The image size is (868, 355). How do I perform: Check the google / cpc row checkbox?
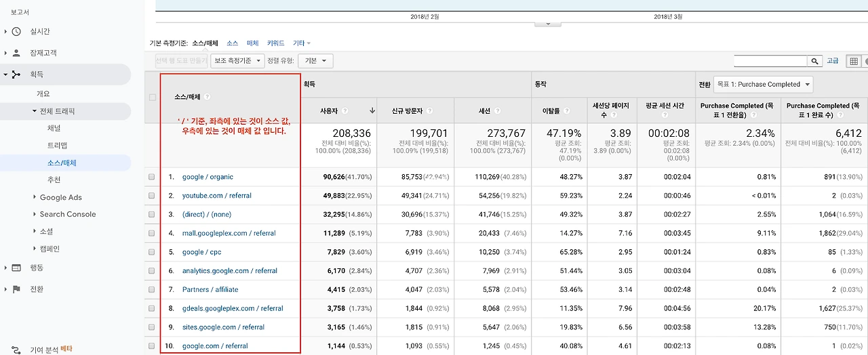[x=152, y=252]
